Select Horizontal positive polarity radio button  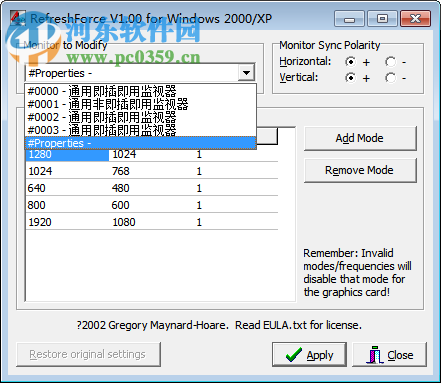pos(350,62)
